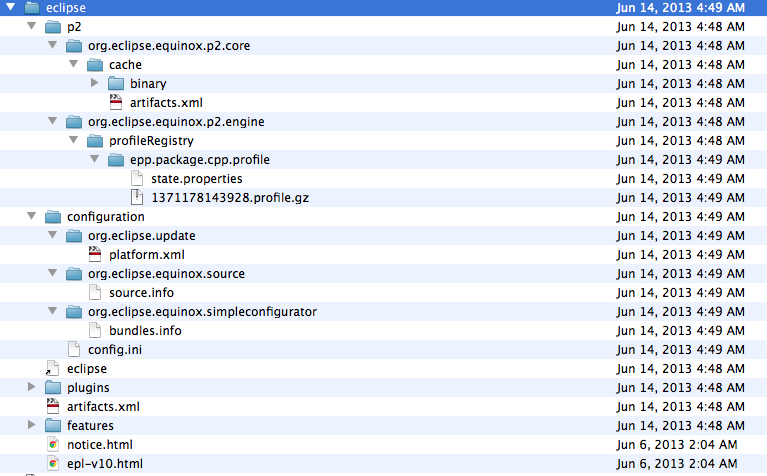Expand the features folder triangle
This screenshot has height=476, width=767.
coord(32,425)
